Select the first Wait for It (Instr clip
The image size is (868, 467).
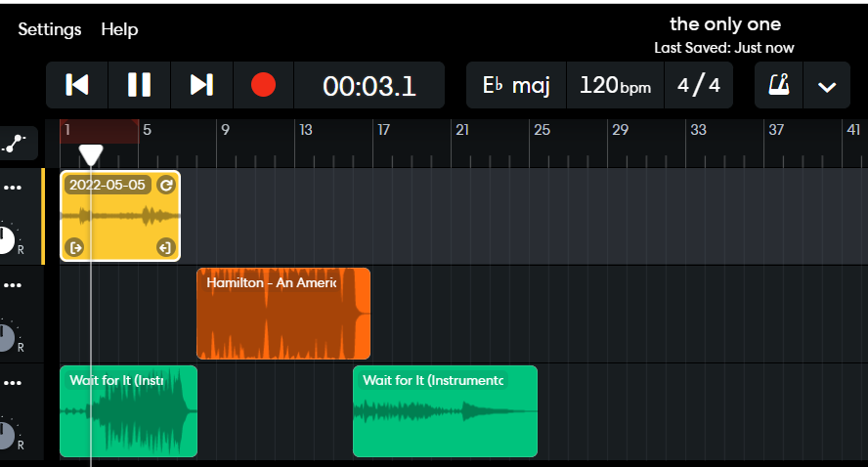(128, 411)
